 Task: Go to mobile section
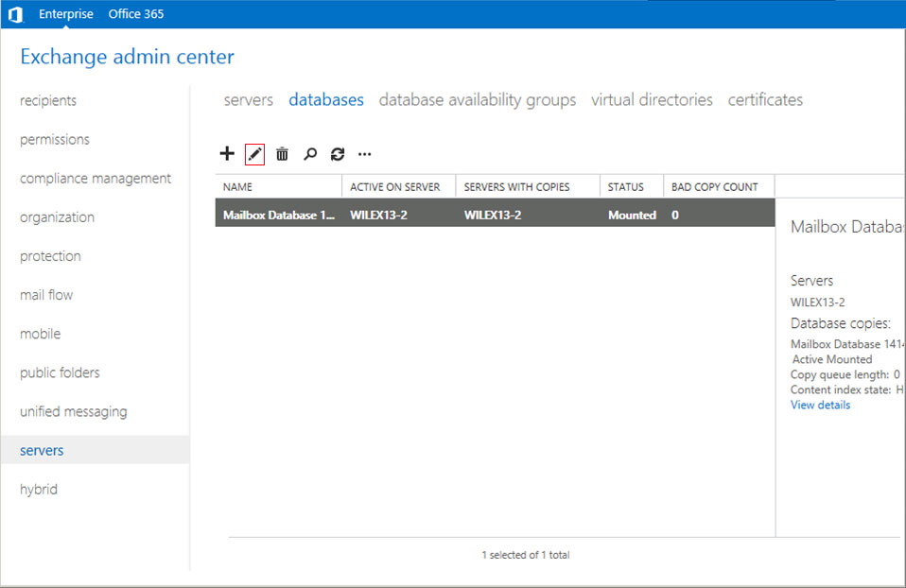40,334
